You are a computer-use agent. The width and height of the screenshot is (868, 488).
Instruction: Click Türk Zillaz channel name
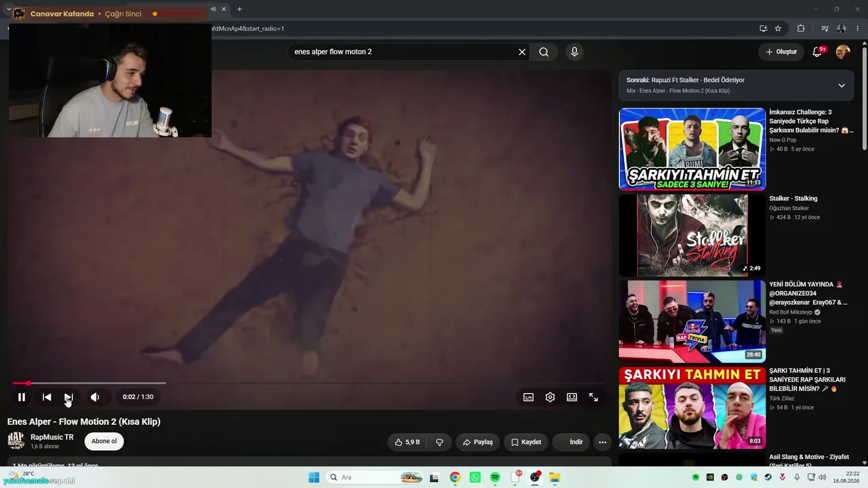pos(781,399)
